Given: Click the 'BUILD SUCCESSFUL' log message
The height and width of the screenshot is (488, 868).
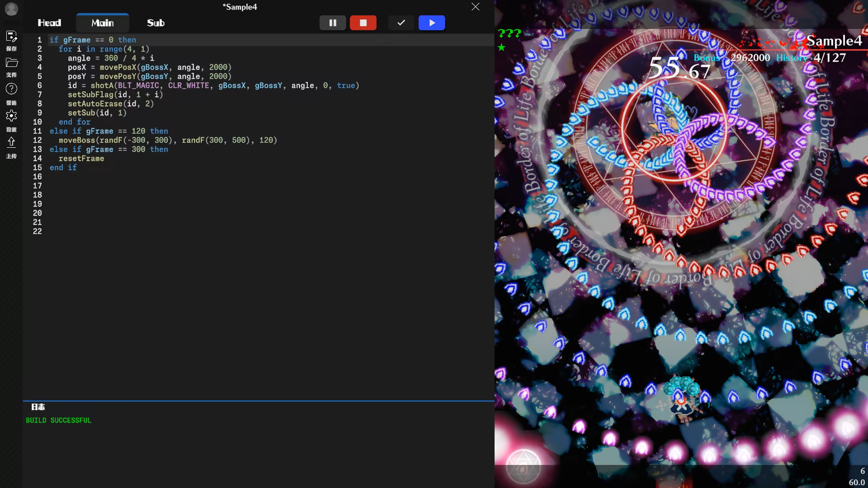Looking at the screenshot, I should coord(58,420).
